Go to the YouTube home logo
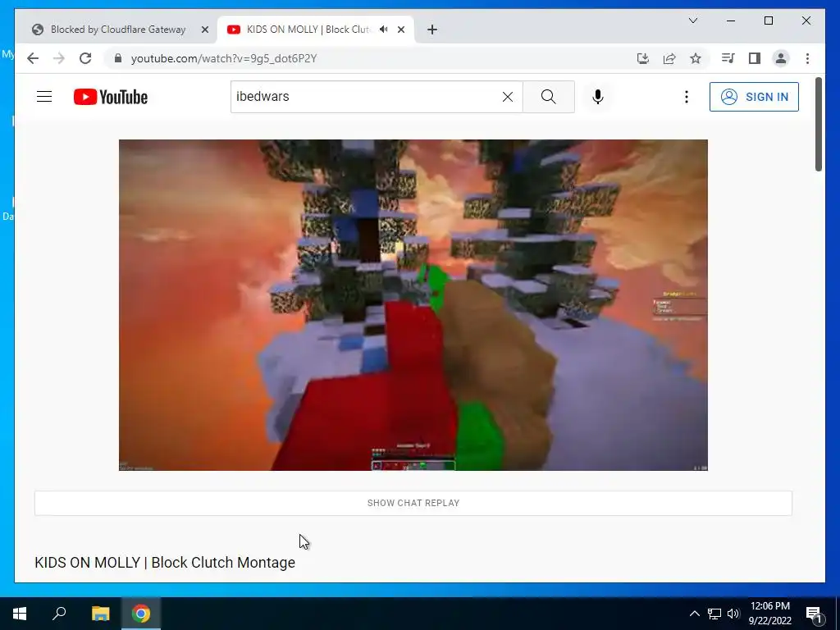The image size is (840, 630). (x=111, y=97)
